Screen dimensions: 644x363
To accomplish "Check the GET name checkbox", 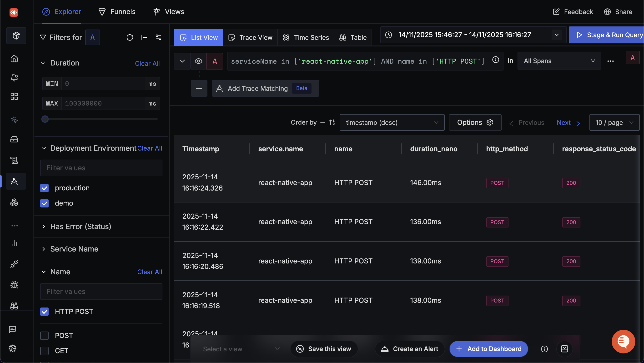I will (x=45, y=351).
